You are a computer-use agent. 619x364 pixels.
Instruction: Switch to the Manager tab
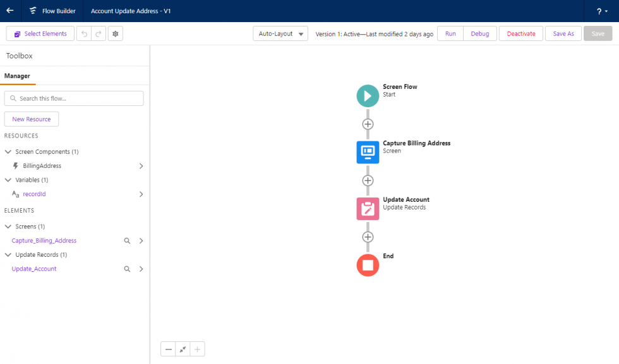click(x=17, y=76)
